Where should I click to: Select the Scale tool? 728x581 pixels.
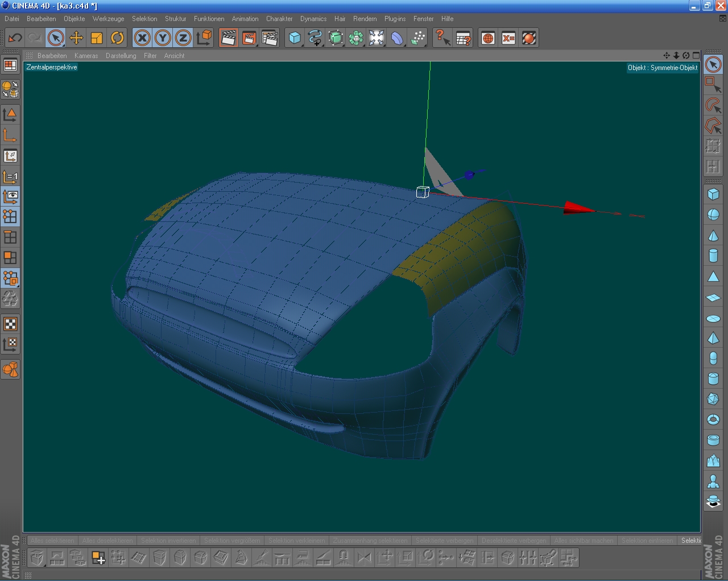coord(97,38)
